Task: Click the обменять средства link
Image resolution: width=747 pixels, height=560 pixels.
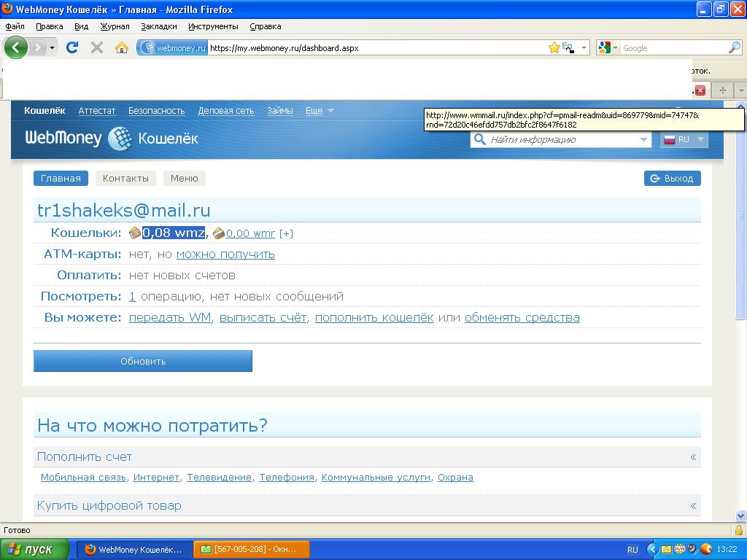Action: pyautogui.click(x=522, y=317)
